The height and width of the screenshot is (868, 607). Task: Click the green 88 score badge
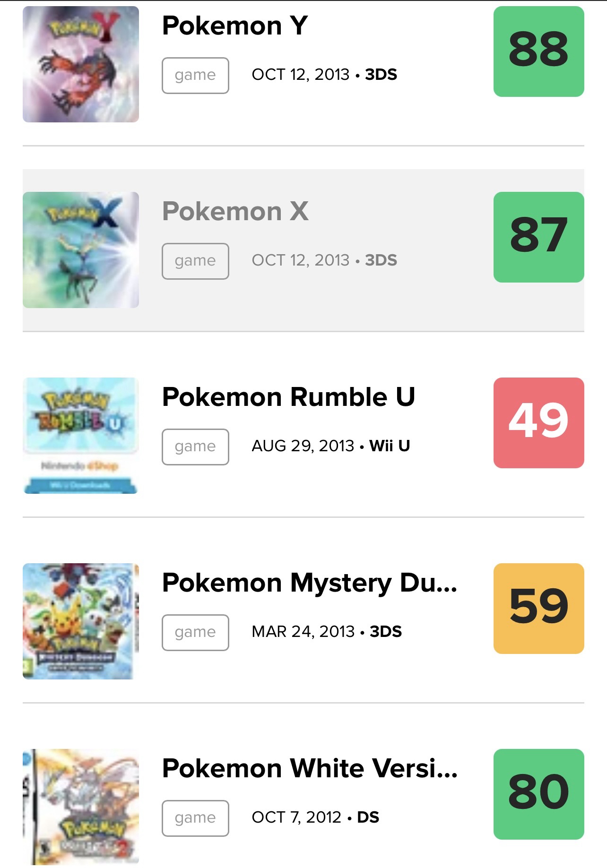point(538,52)
